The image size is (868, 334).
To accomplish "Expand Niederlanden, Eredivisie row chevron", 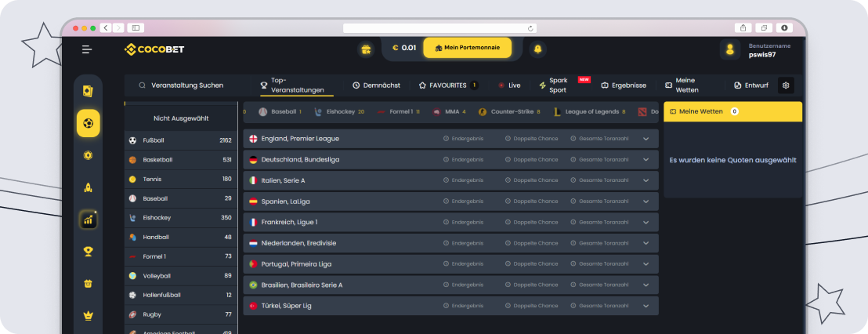I will click(646, 243).
